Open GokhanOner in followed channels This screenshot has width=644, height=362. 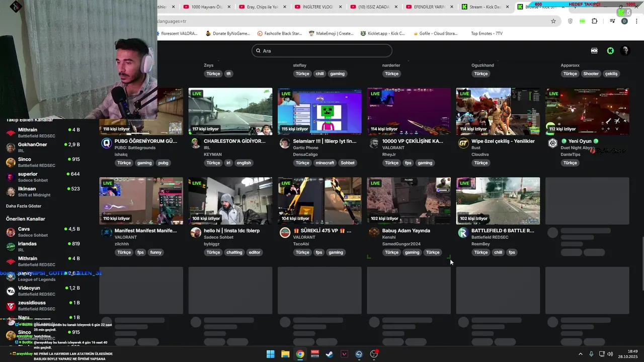pyautogui.click(x=43, y=147)
